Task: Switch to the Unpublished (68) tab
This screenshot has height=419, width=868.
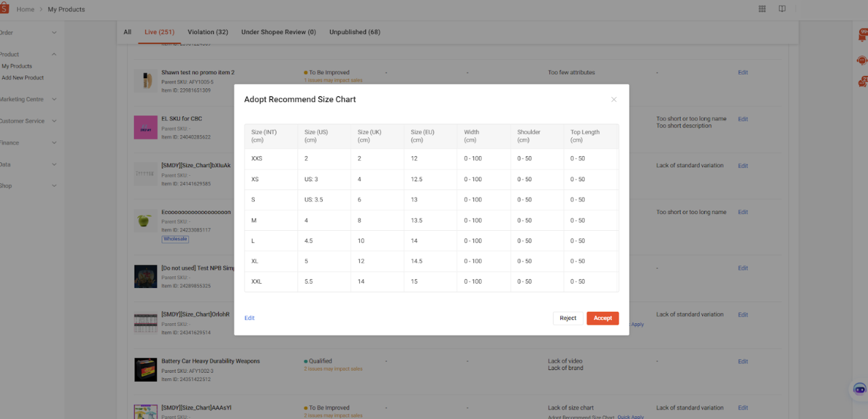Action: coord(355,32)
